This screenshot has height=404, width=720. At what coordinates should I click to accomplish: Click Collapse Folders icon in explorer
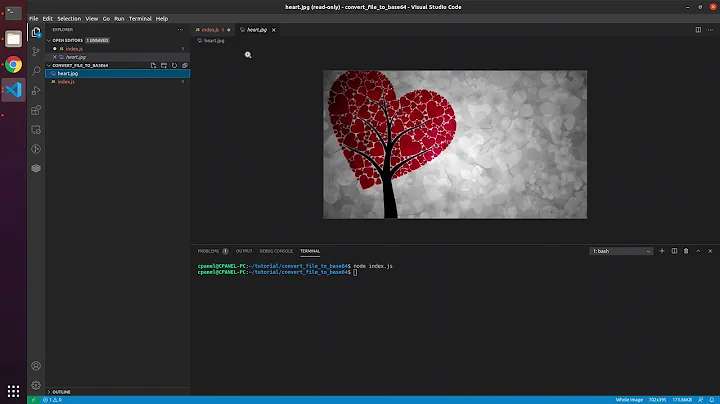click(x=183, y=65)
